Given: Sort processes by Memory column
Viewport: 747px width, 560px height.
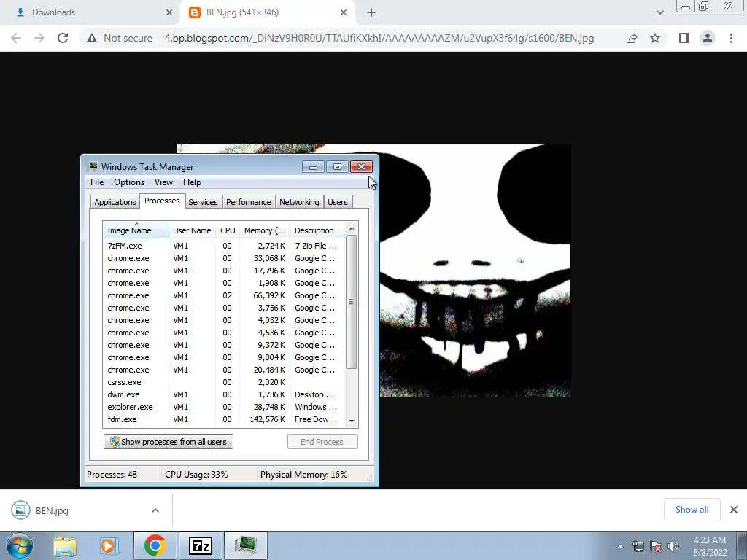Looking at the screenshot, I should [265, 230].
